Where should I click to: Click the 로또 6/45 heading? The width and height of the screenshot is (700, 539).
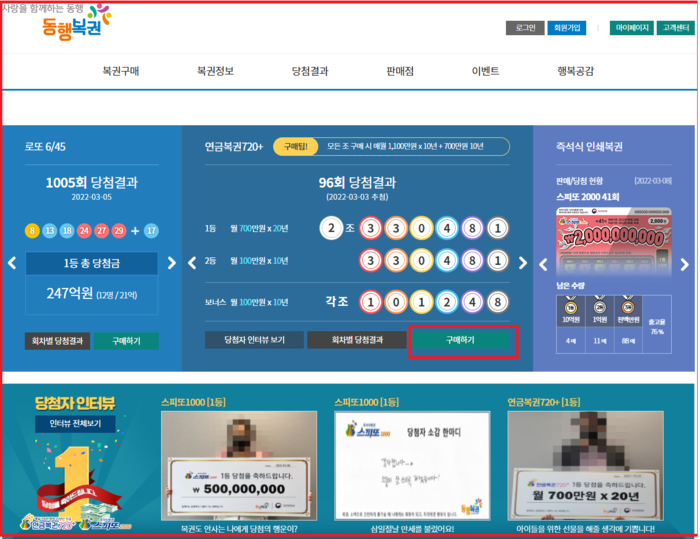[45, 146]
